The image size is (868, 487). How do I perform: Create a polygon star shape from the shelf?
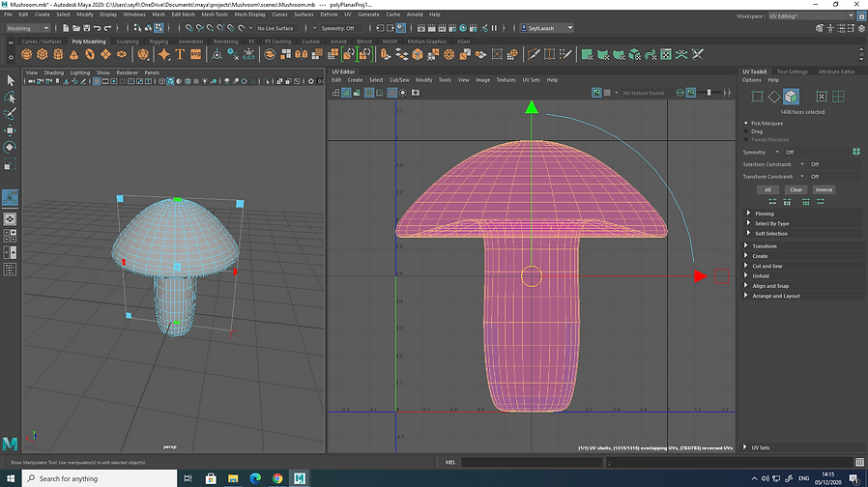(x=164, y=54)
